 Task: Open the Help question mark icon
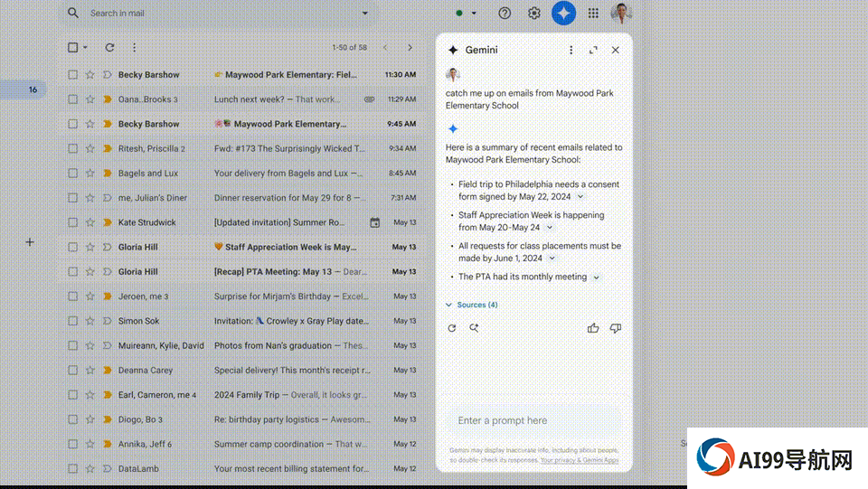click(505, 13)
